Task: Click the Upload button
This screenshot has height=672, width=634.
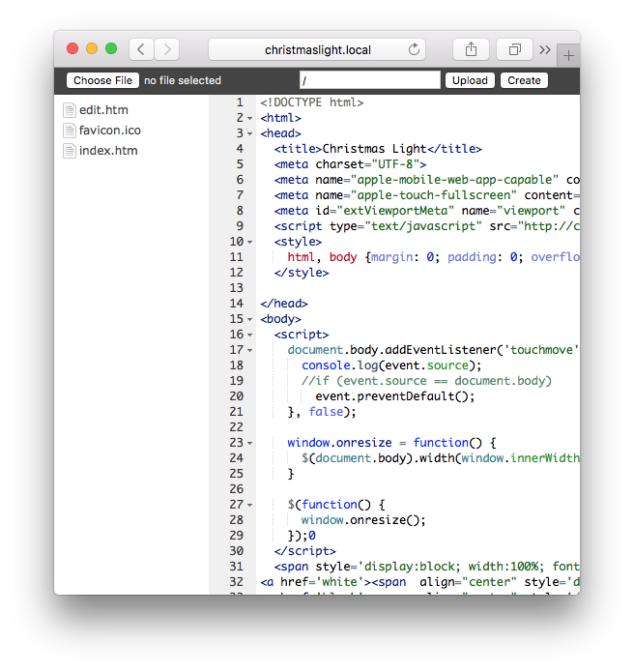Action: (470, 80)
